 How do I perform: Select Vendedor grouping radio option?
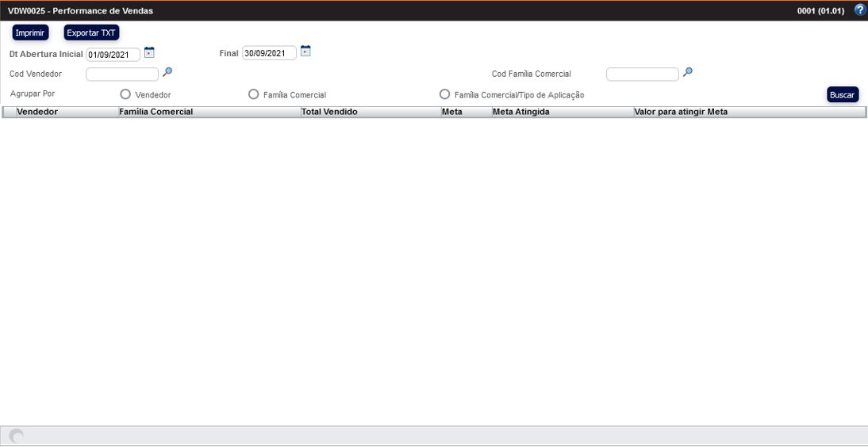click(125, 94)
